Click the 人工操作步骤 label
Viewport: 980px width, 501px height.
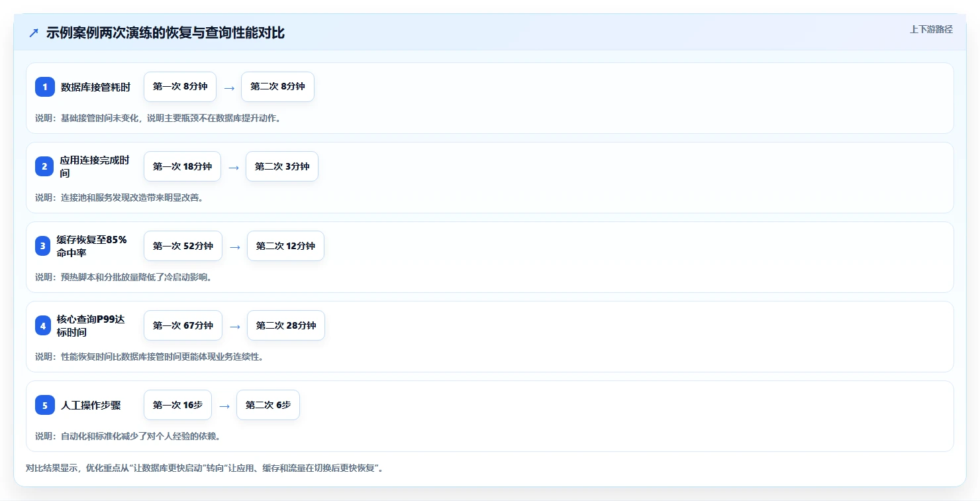click(x=91, y=405)
